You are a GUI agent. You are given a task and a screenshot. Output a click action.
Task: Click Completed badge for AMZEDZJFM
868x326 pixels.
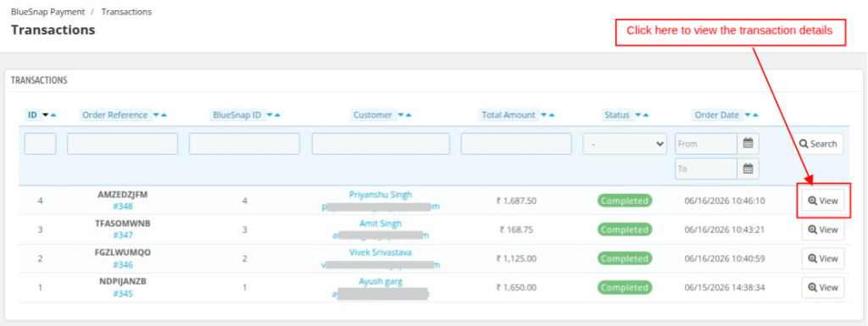[x=625, y=201]
